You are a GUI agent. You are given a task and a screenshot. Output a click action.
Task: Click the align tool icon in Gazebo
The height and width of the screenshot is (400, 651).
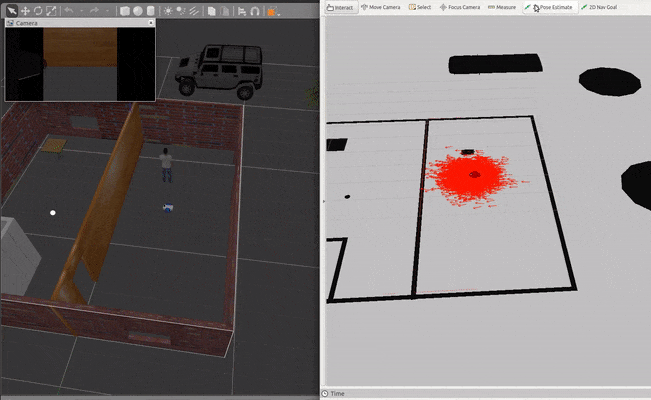(242, 11)
